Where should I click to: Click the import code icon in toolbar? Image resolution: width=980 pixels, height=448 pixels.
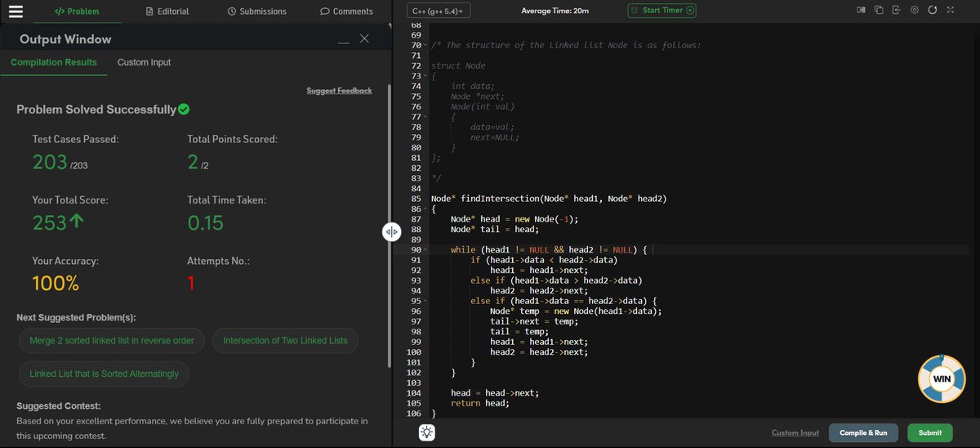(896, 11)
